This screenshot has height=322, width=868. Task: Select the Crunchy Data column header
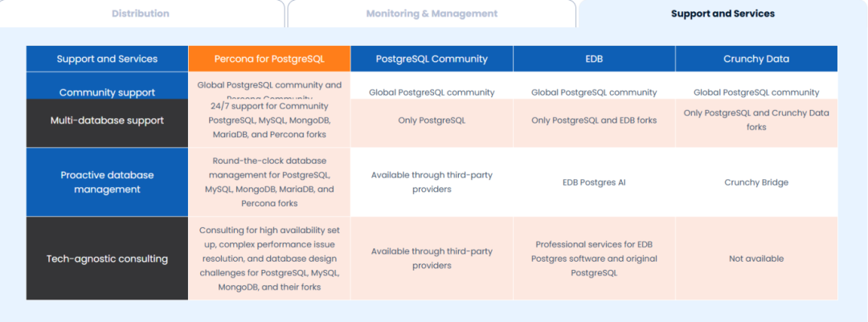click(x=756, y=59)
